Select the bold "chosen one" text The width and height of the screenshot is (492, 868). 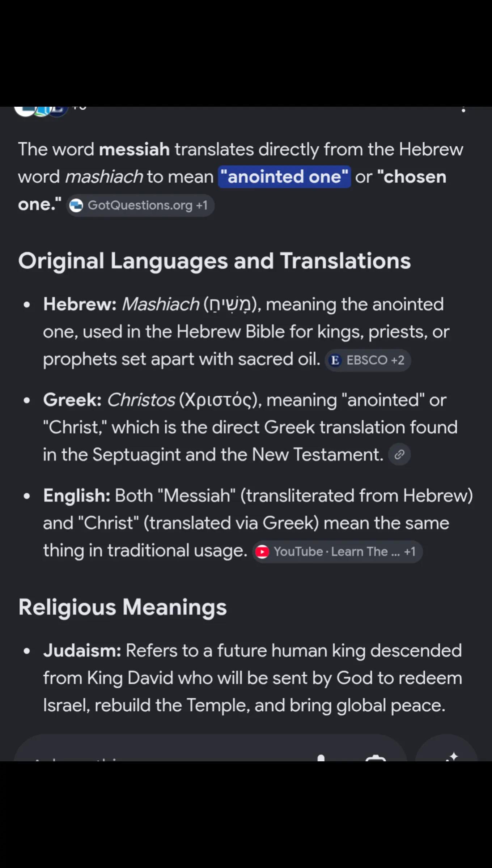pyautogui.click(x=232, y=191)
